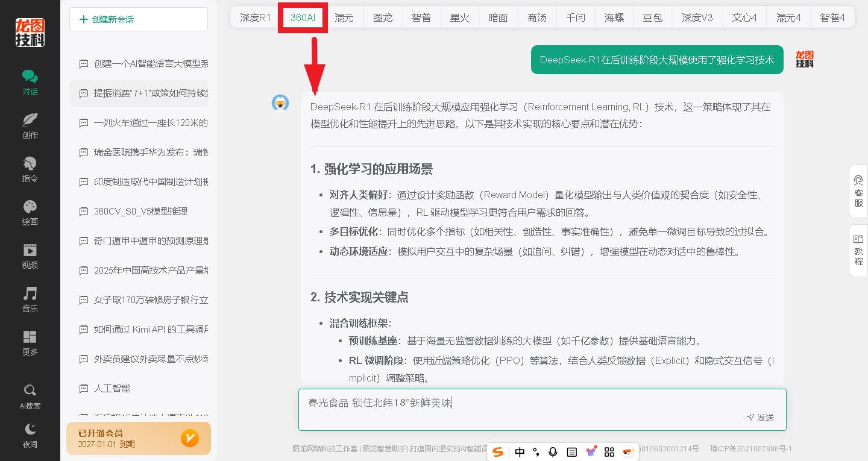Viewport: 868px width, 461px height.
Task: Switch to the 豆包 model tab
Action: click(x=653, y=17)
